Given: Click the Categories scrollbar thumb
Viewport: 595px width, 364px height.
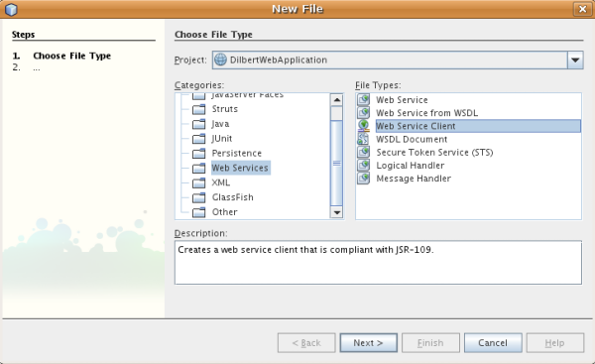Looking at the screenshot, I should pos(336,164).
